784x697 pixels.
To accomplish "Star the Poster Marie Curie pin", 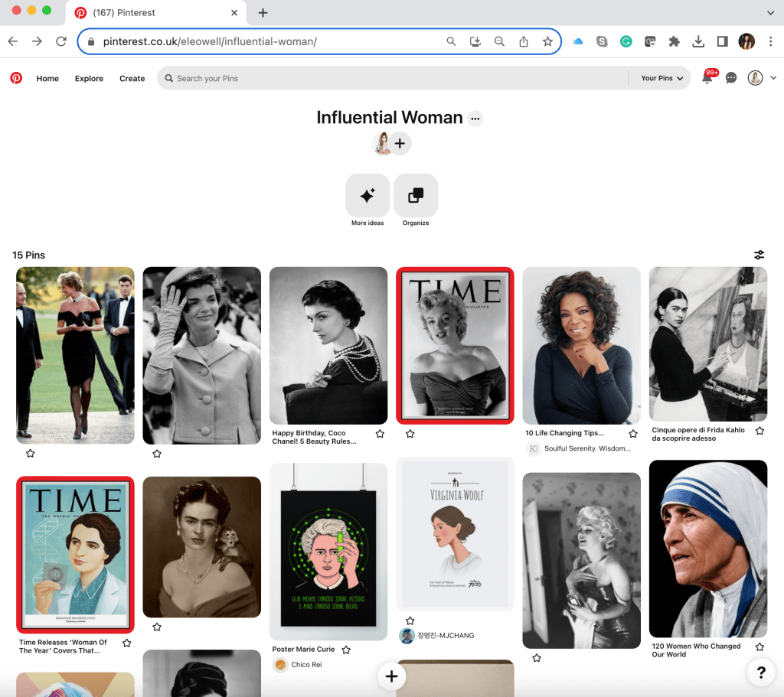I will pos(346,650).
